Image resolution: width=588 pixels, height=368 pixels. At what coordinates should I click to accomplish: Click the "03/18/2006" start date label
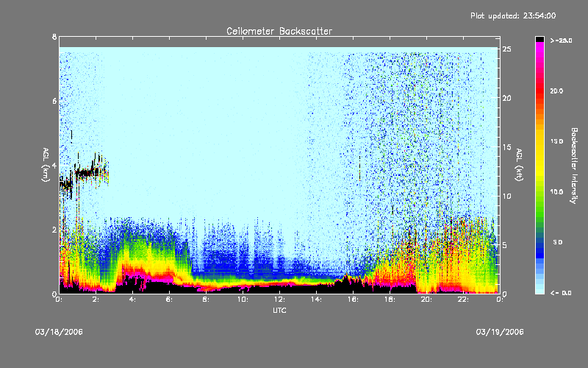[59, 332]
